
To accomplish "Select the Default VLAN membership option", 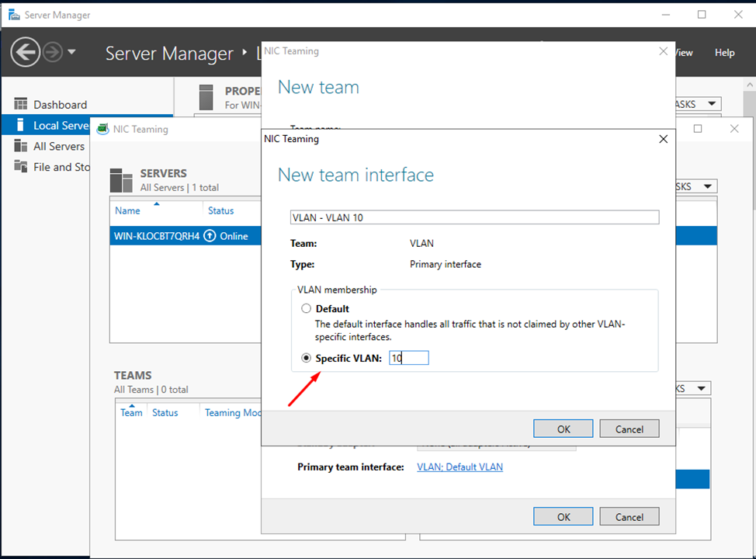I will point(306,308).
